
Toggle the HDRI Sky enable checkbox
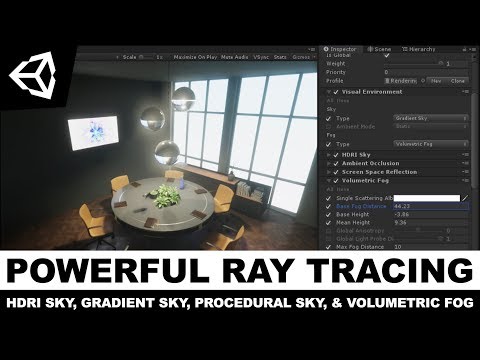336,155
